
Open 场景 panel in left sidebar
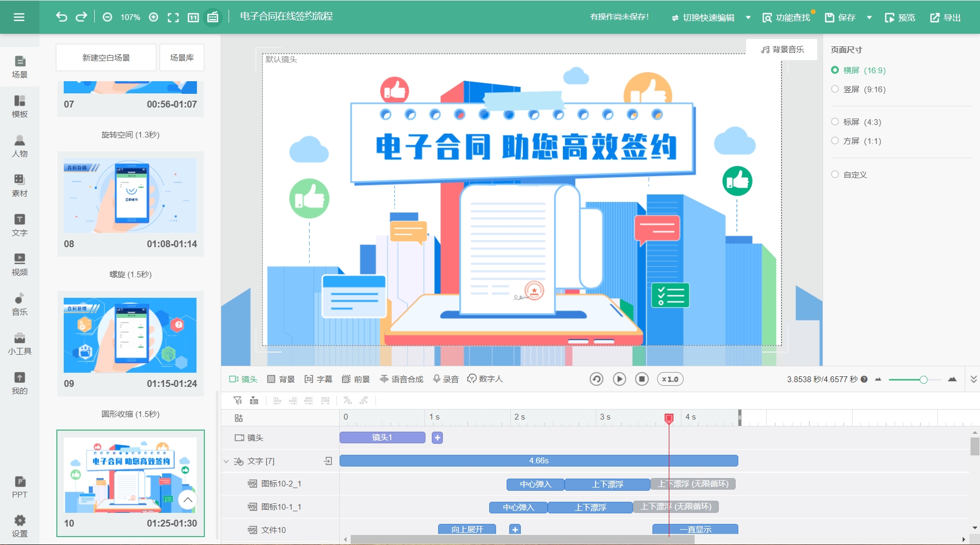pyautogui.click(x=19, y=67)
